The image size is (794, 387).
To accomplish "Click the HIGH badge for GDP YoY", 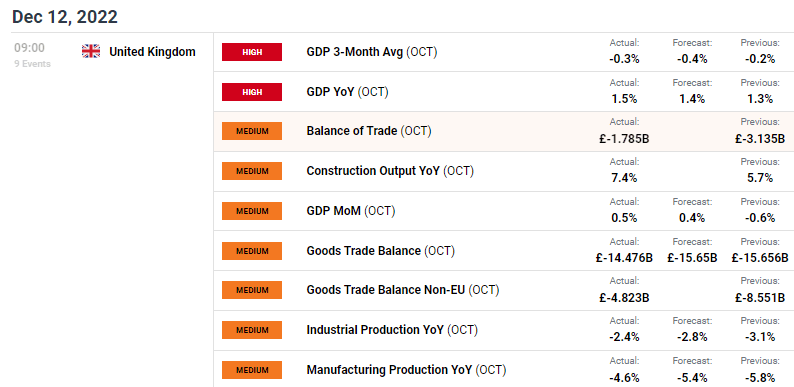I will pos(252,92).
